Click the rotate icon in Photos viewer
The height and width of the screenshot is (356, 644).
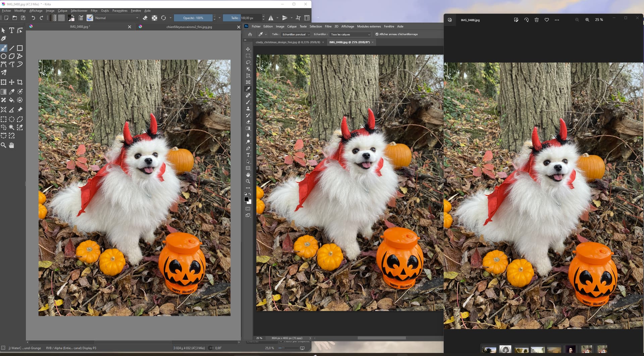(526, 20)
